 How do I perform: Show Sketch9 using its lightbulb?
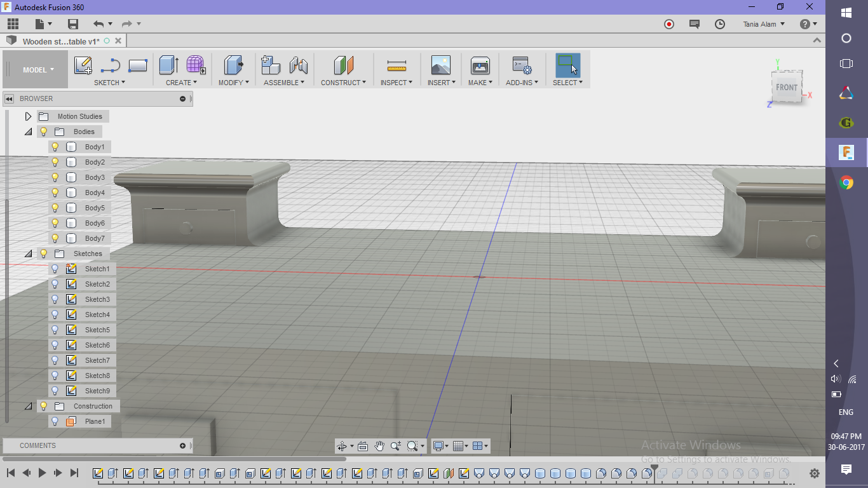tap(55, 391)
